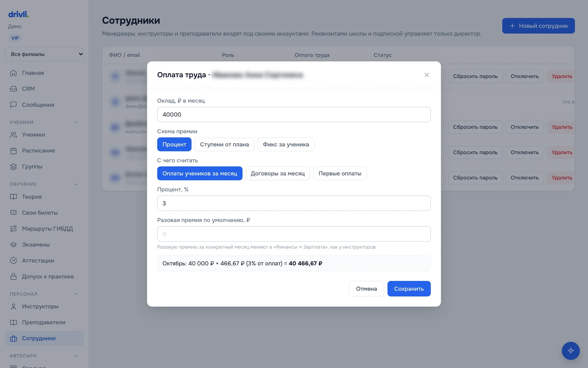Click the Аттестации checkmark circle icon
Image resolution: width=588 pixels, height=368 pixels.
click(x=13, y=261)
